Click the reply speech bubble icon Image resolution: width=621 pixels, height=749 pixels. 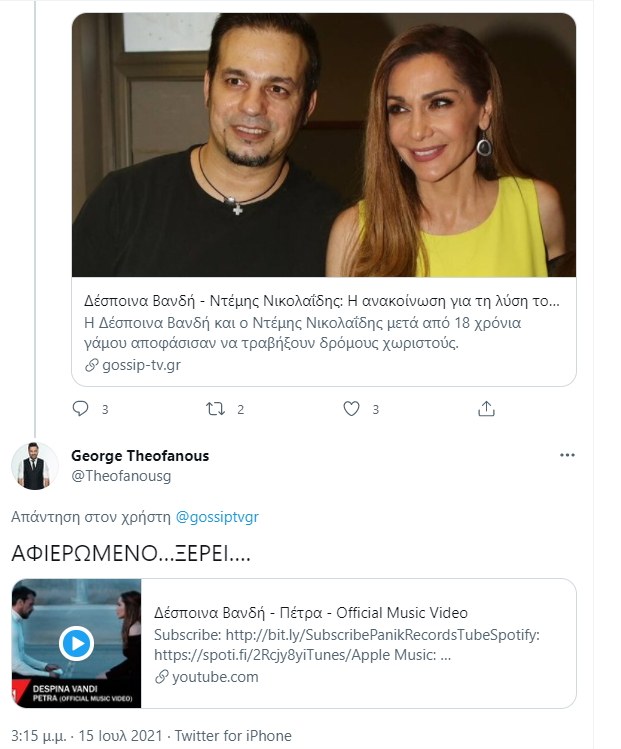coord(82,409)
